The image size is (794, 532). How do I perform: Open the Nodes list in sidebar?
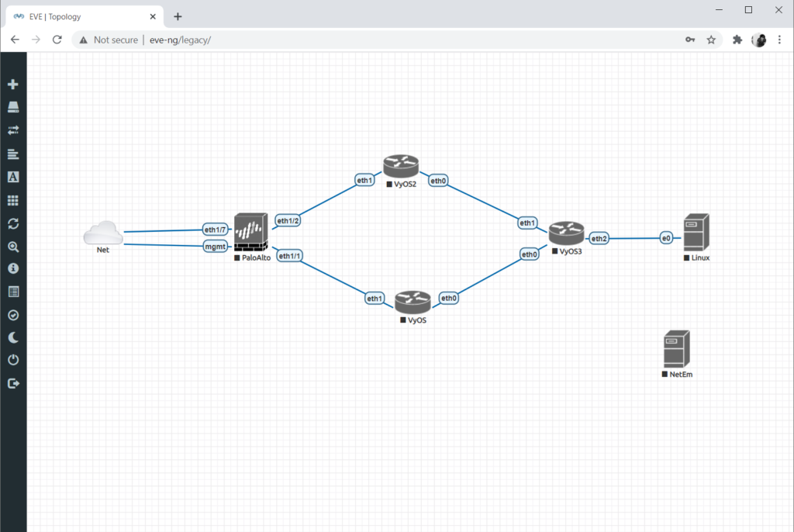click(x=13, y=107)
